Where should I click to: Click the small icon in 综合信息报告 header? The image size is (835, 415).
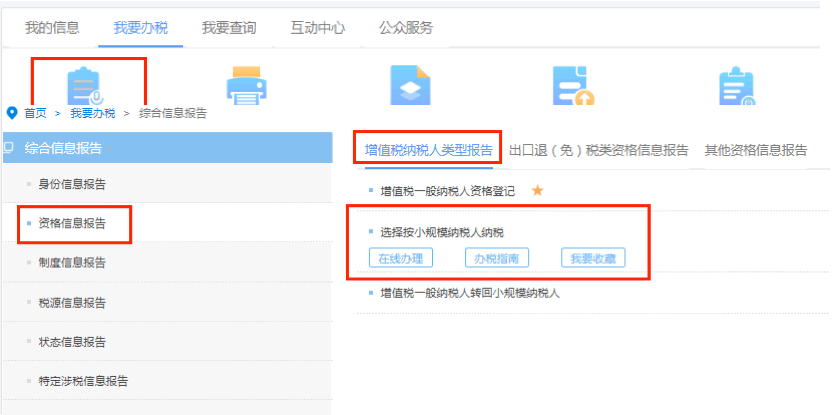(9, 148)
